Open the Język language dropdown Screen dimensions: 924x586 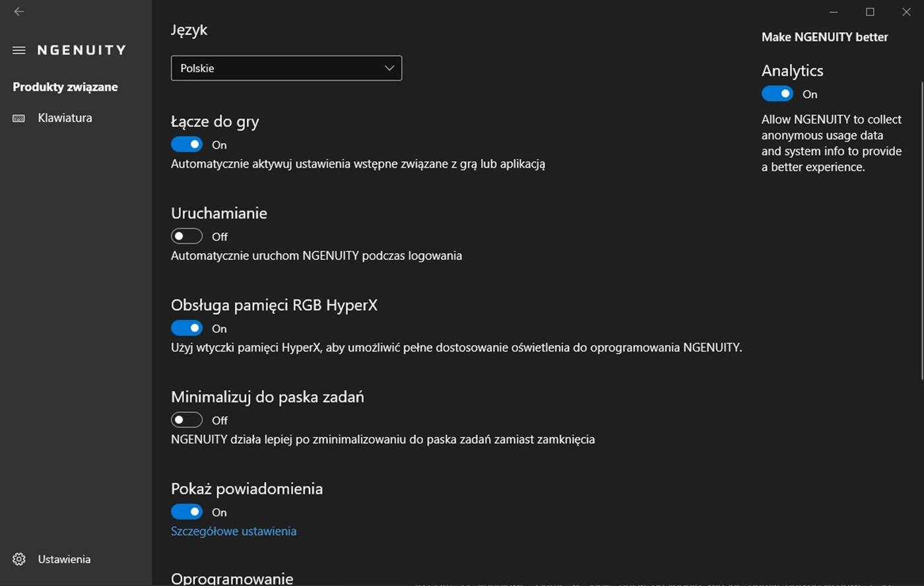click(x=286, y=68)
